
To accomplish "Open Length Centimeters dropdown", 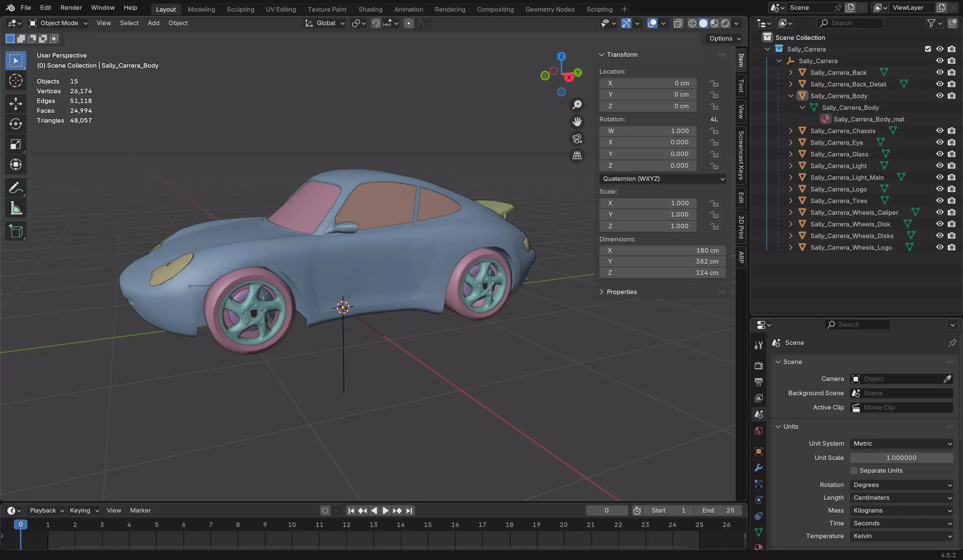I will [902, 498].
